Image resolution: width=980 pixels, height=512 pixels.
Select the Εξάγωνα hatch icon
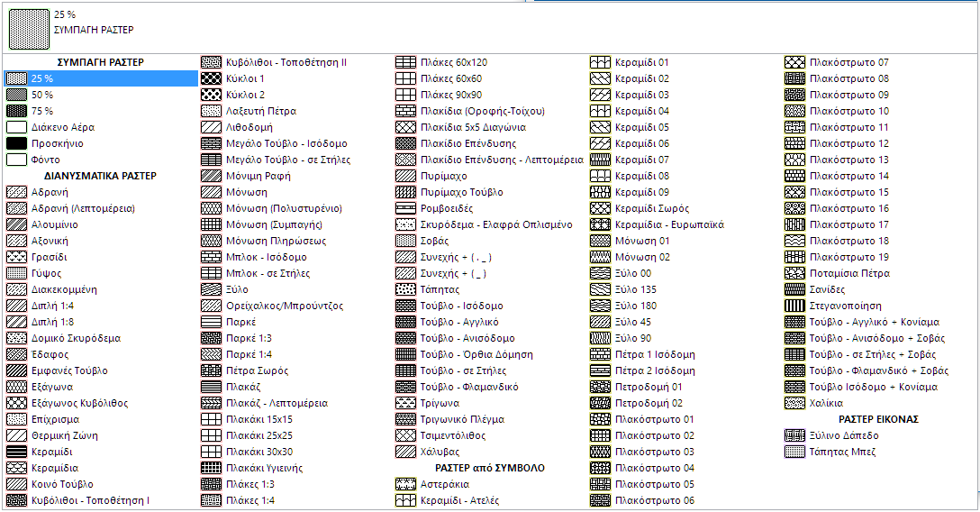coord(16,387)
